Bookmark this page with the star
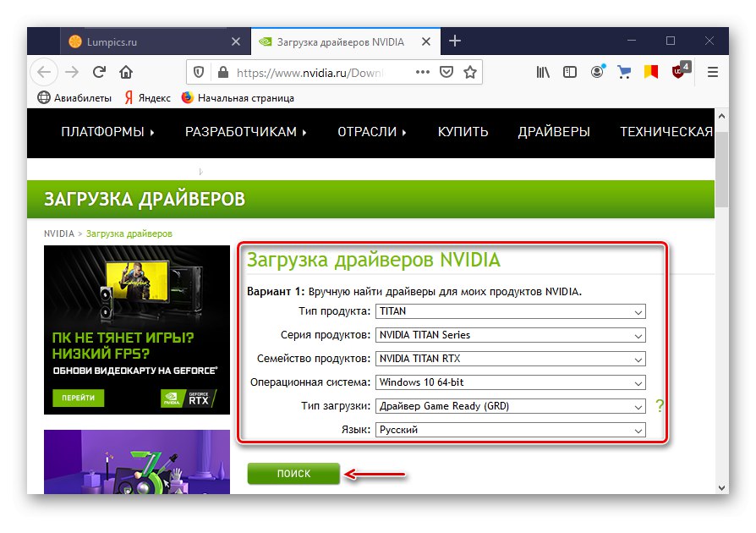 pos(470,73)
